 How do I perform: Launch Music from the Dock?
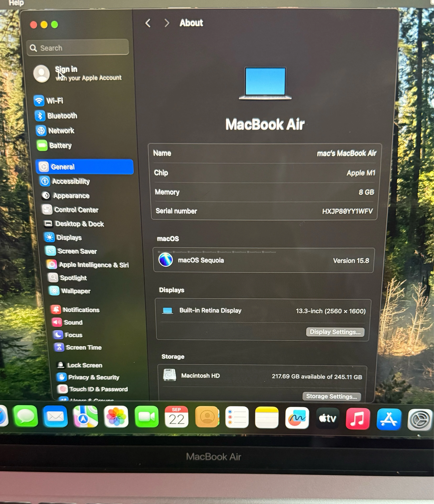click(x=358, y=419)
